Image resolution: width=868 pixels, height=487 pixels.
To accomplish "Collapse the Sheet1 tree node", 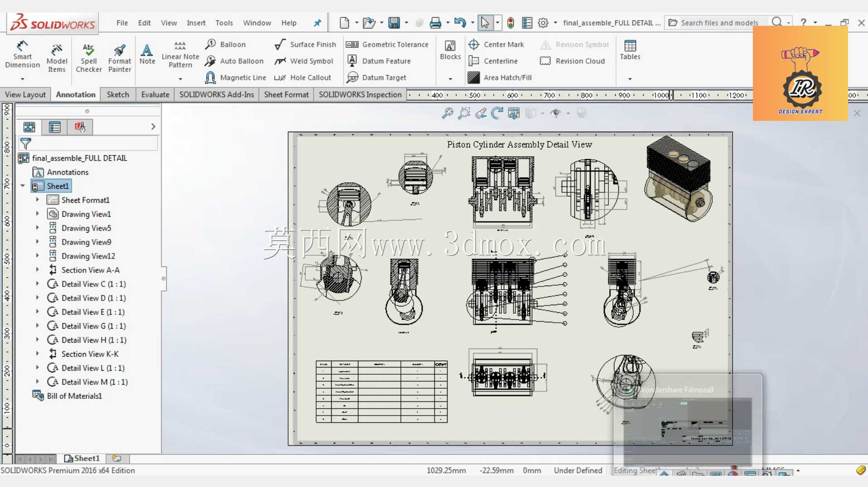I will point(23,186).
